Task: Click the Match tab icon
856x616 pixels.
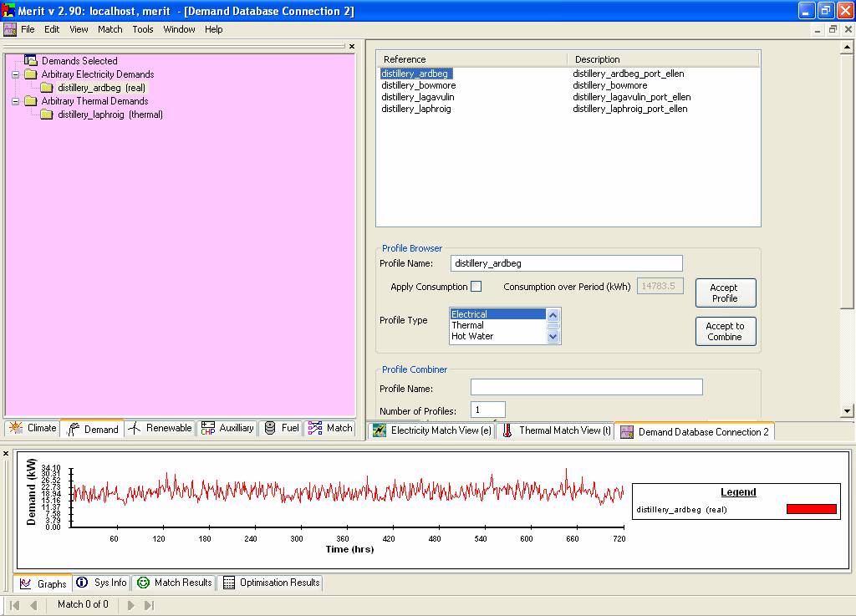Action: click(x=315, y=428)
